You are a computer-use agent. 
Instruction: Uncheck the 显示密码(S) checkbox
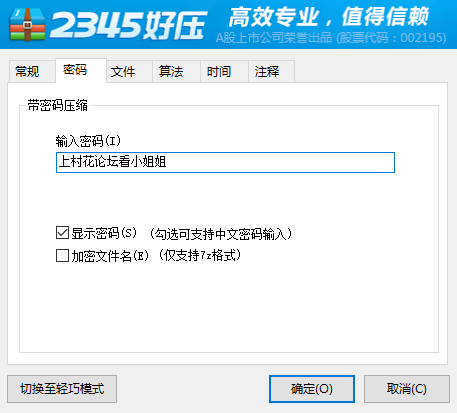pos(62,233)
